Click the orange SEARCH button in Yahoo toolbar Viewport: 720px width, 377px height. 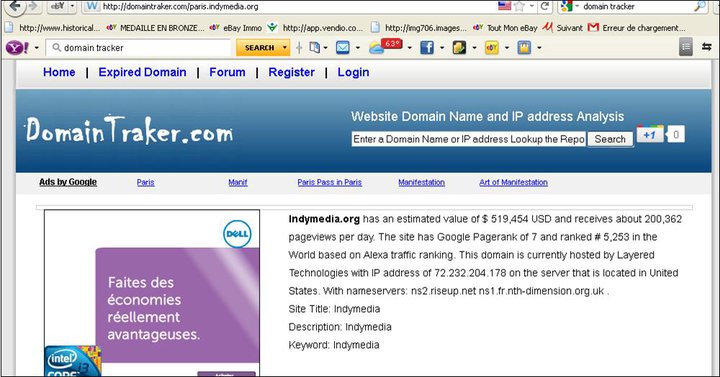point(259,47)
